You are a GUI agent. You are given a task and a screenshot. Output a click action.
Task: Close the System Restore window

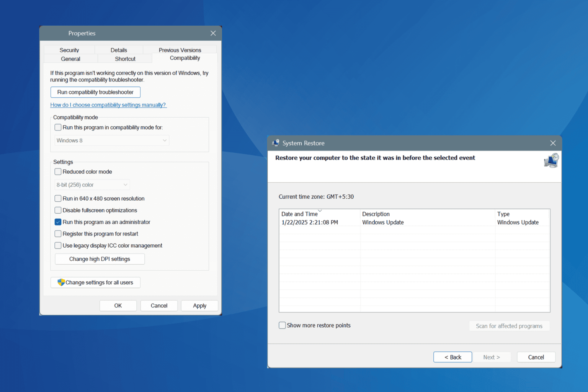coord(553,143)
